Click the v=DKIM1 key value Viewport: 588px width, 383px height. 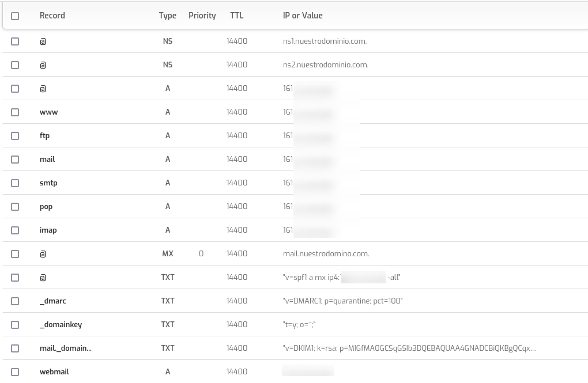[x=409, y=348]
